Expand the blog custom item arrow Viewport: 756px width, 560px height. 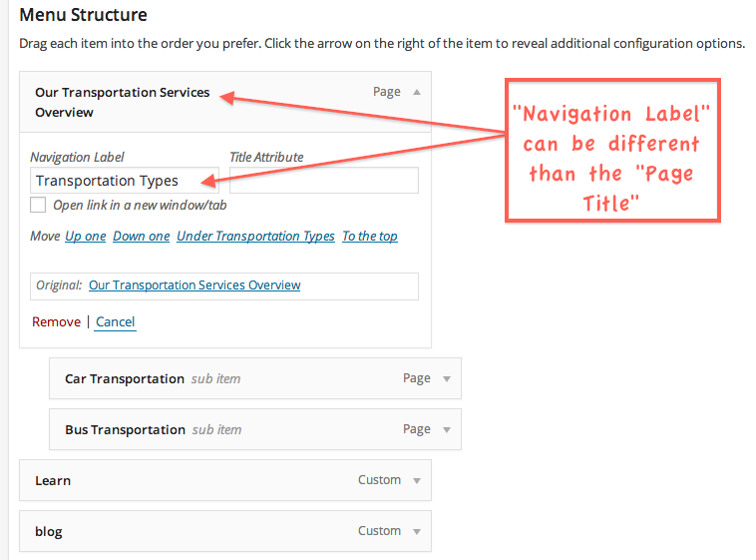pyautogui.click(x=417, y=531)
